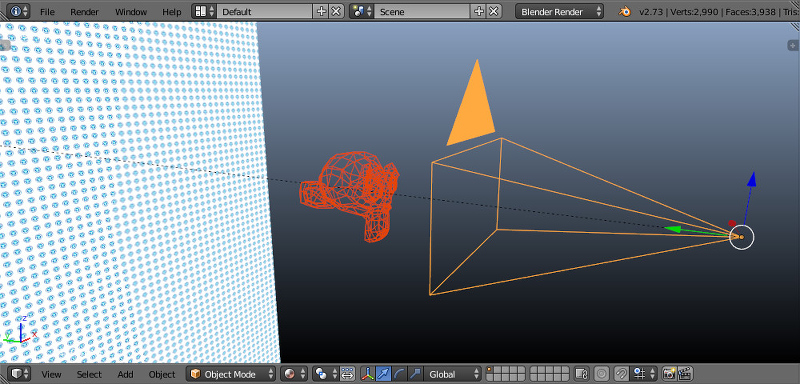The image size is (800, 384).
Task: Enable the rotate manipulator arc
Action: pos(398,374)
